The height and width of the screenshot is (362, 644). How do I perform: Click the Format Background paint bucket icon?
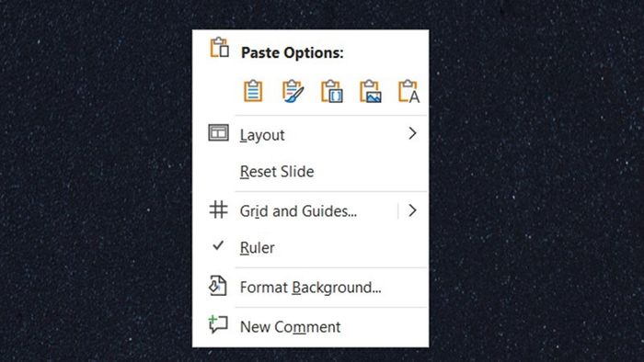tap(218, 286)
